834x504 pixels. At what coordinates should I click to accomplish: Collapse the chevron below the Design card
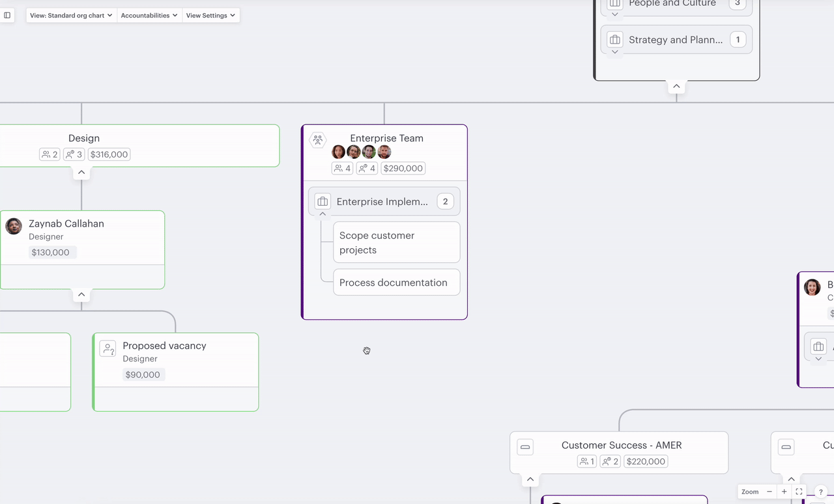pyautogui.click(x=81, y=172)
